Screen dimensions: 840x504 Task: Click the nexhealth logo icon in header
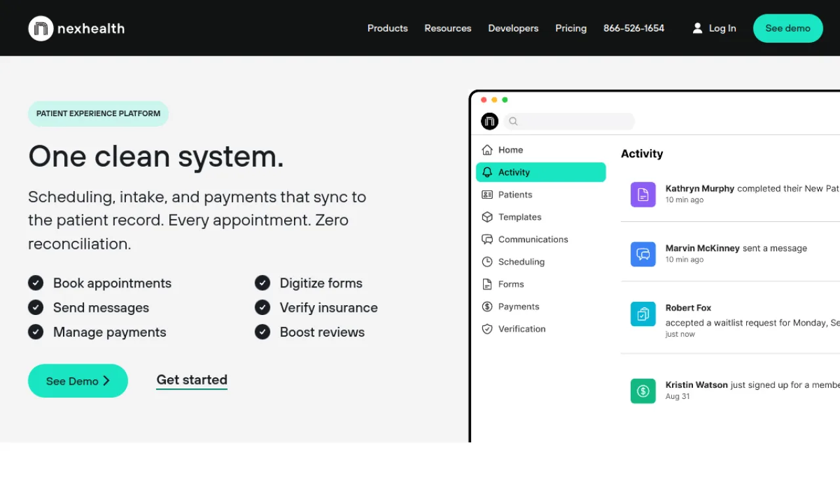[x=41, y=28]
